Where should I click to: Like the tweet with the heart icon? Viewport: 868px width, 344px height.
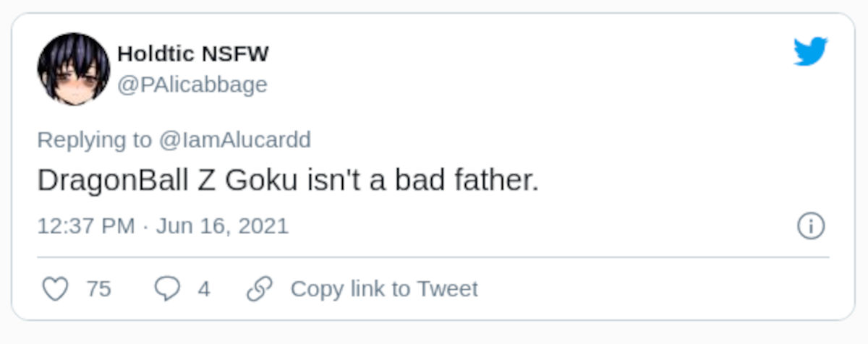[x=55, y=289]
